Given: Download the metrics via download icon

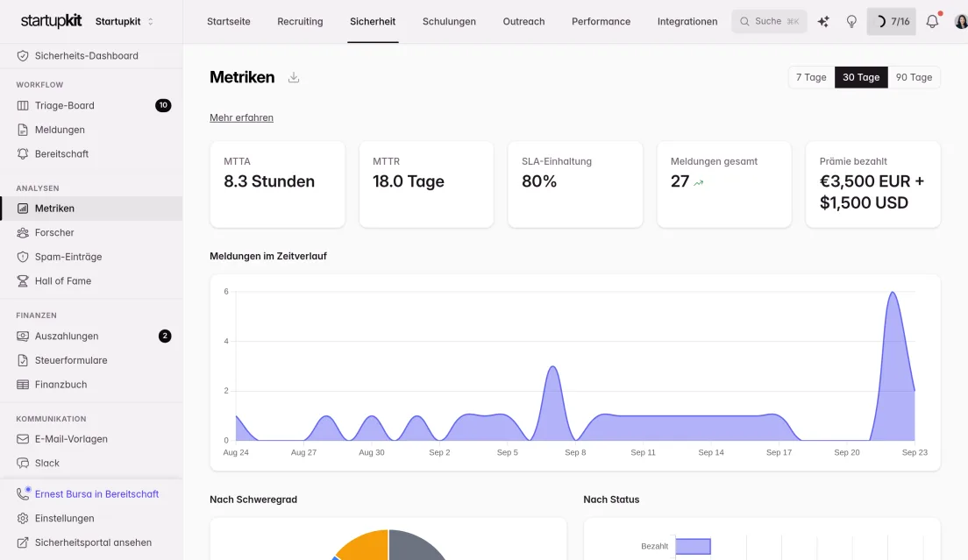Looking at the screenshot, I should click(x=294, y=77).
